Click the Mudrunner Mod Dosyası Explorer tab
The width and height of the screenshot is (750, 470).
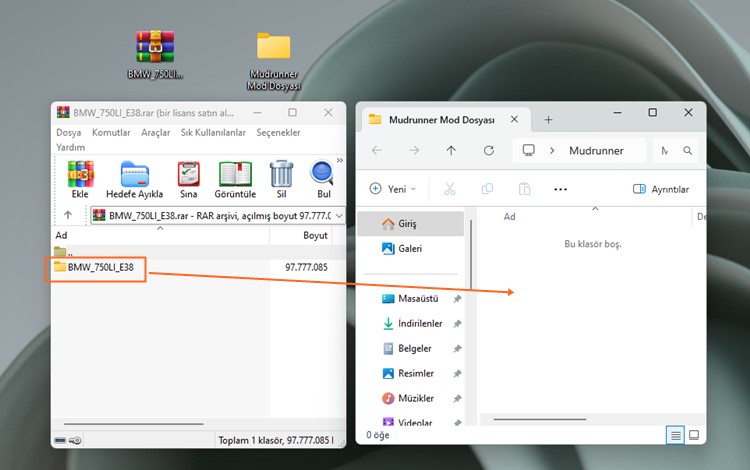[x=441, y=120]
